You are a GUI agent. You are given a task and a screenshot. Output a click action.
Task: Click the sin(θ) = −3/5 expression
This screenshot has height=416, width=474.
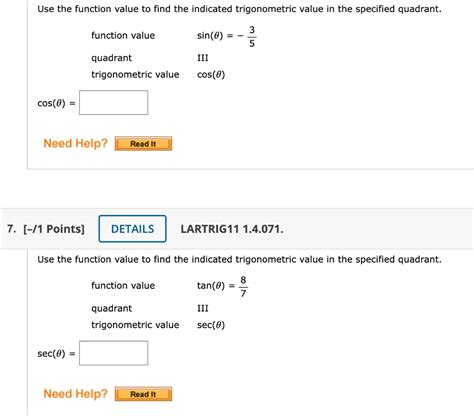coord(227,36)
